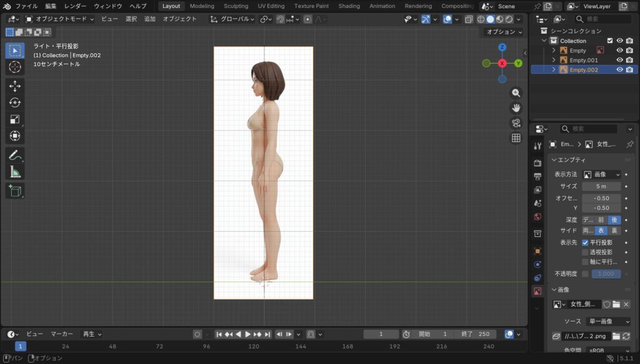The height and width of the screenshot is (364, 640).
Task: Click the オプション button in viewport header
Action: [x=504, y=32]
